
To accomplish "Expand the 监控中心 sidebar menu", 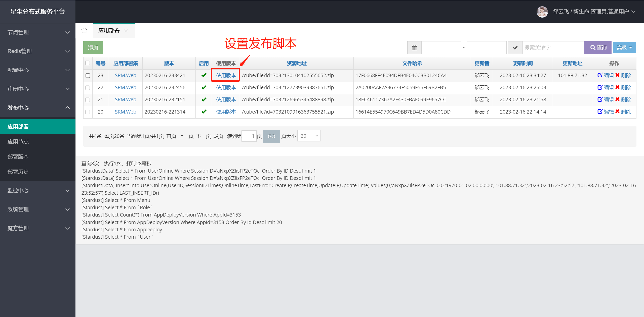I will click(x=38, y=191).
